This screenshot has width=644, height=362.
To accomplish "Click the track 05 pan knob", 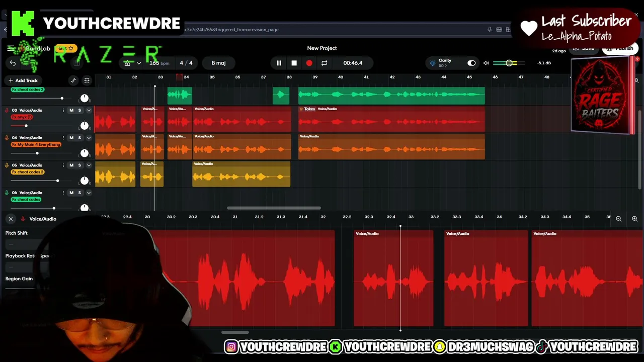I will click(x=85, y=181).
